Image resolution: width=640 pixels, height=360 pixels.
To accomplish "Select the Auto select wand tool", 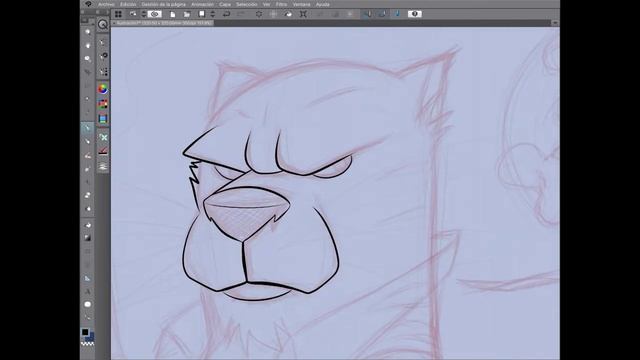I will point(87,99).
